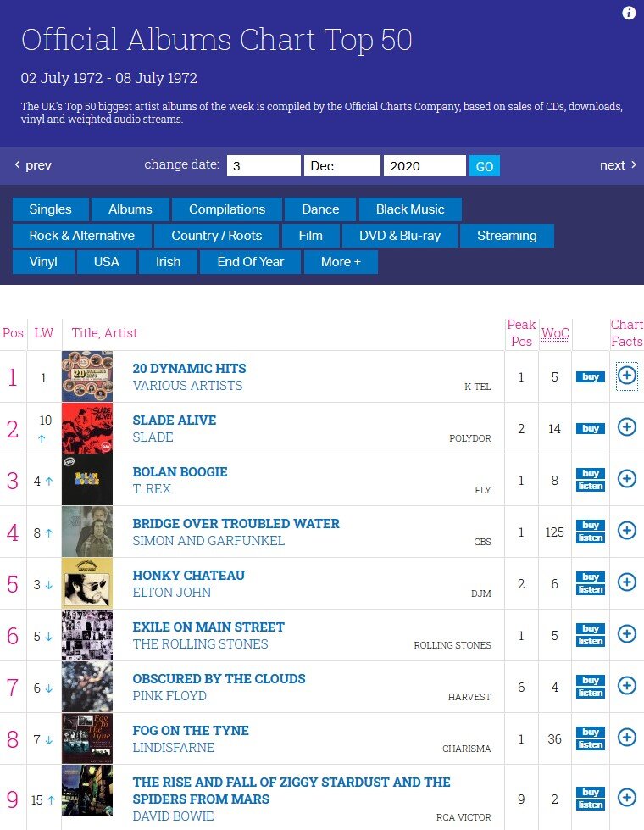Open Honky Chateau album cover
This screenshot has height=830, width=644.
click(x=87, y=582)
